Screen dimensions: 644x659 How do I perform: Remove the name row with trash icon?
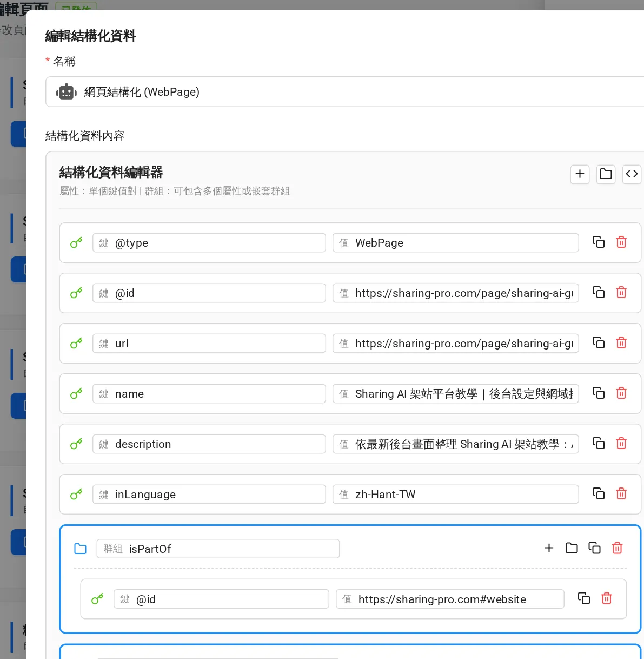pos(621,393)
